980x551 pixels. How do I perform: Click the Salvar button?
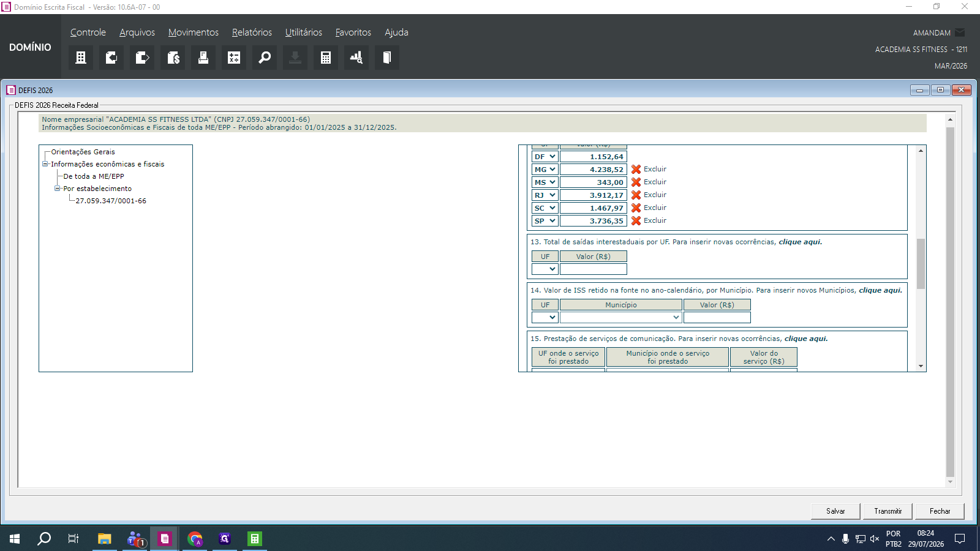(x=835, y=511)
